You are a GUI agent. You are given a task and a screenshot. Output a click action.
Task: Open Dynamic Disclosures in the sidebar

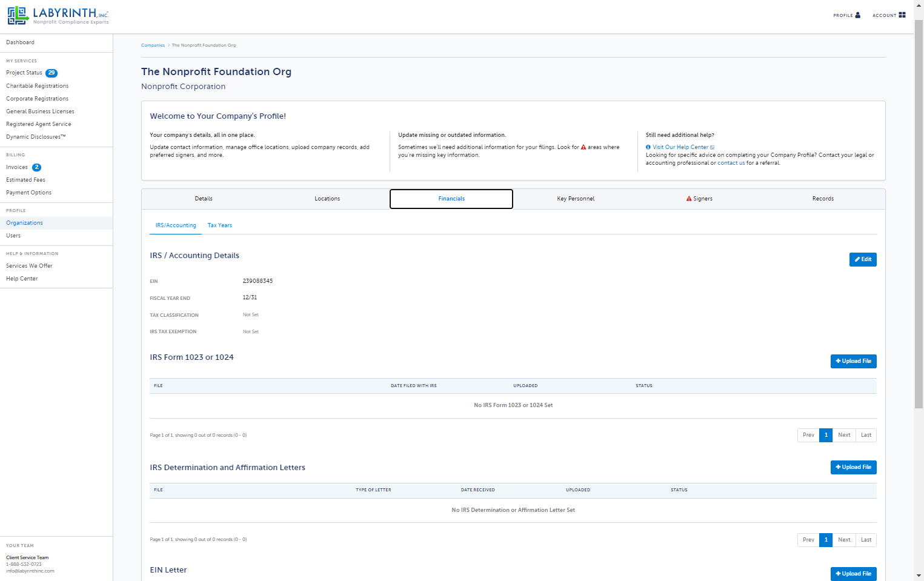pyautogui.click(x=36, y=137)
